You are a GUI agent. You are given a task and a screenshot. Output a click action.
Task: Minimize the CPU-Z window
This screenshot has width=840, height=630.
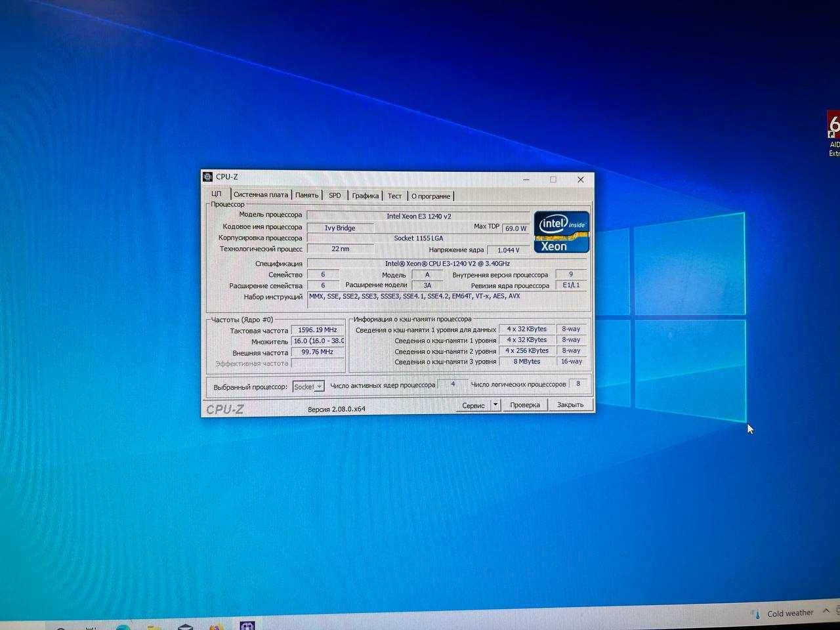coord(527,179)
